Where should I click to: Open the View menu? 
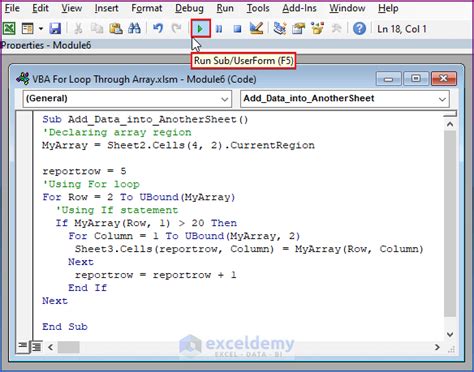[71, 8]
